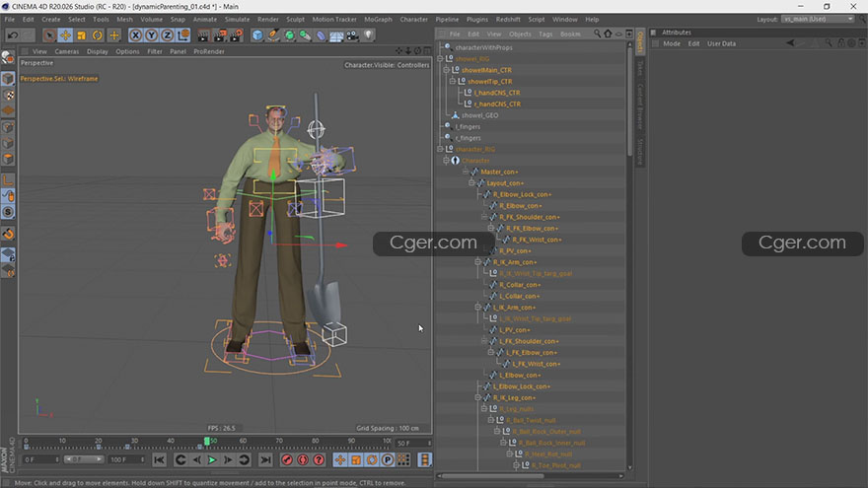Click Go to Start of timeline
Image resolution: width=868 pixels, height=488 pixels.
pos(159,459)
